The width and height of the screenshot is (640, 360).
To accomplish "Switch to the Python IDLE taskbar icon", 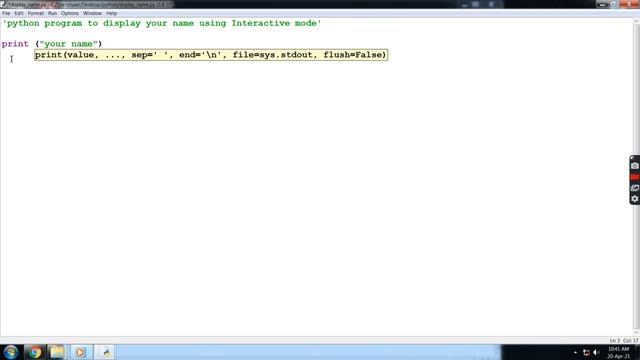I will pos(105,352).
